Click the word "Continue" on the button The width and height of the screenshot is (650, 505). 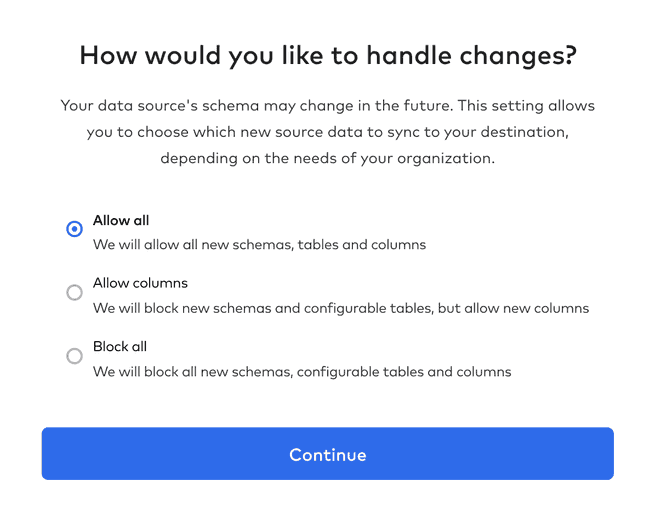coord(327,455)
